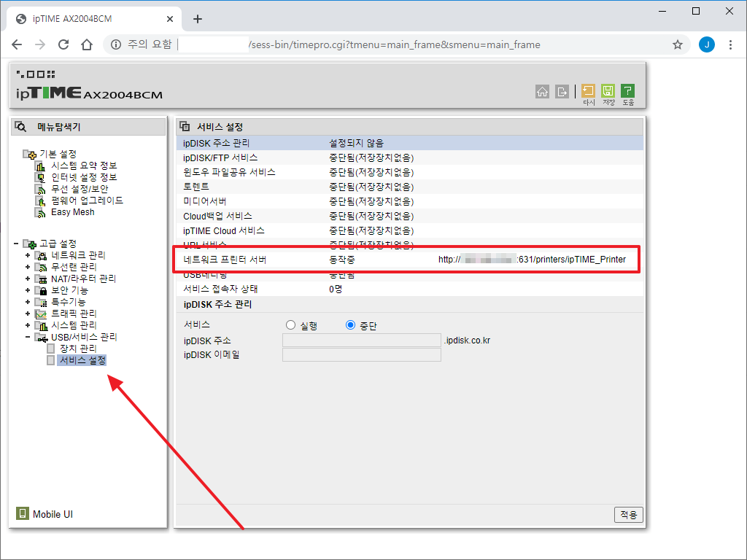The image size is (747, 560).
Task: Click the 시스템 요약 정보 chart icon
Action: point(41,166)
